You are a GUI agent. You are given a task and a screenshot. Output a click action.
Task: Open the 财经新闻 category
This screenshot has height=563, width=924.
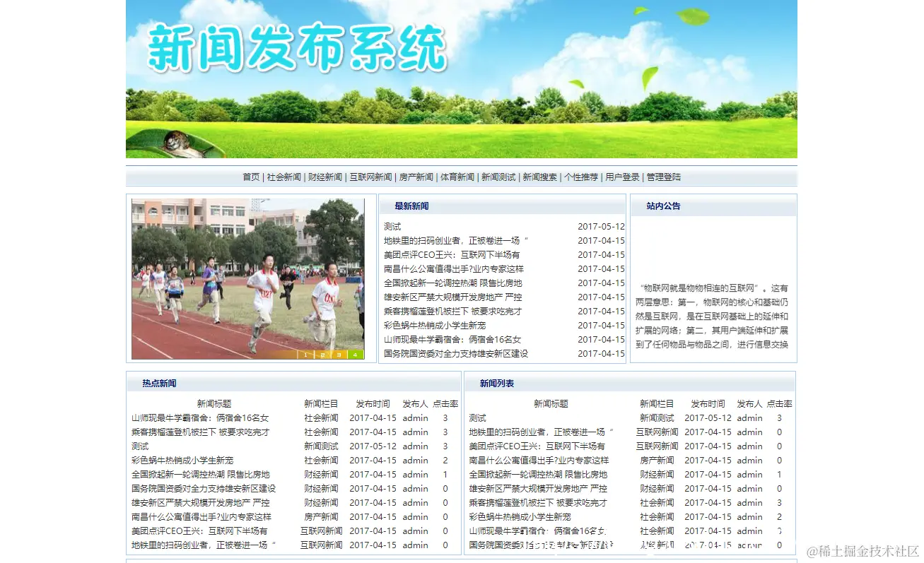pyautogui.click(x=324, y=177)
